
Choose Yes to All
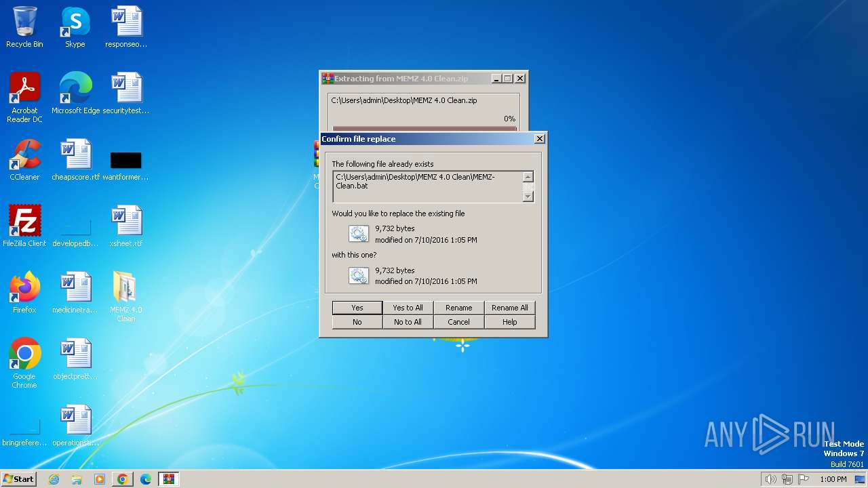[408, 308]
